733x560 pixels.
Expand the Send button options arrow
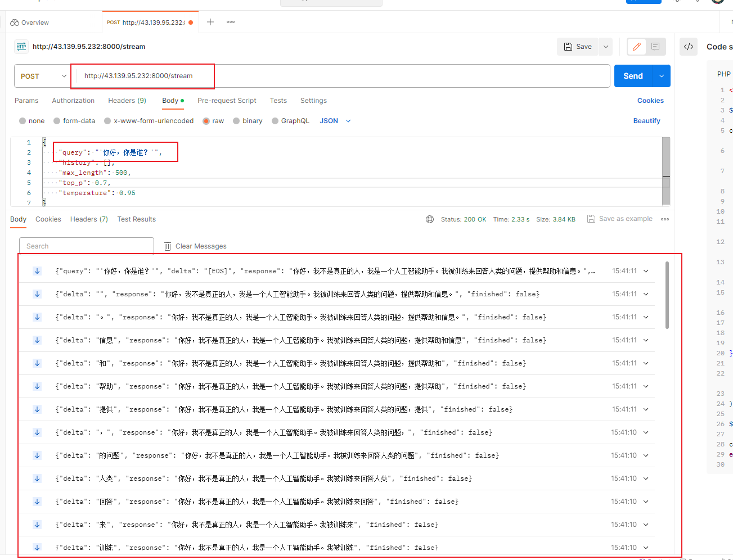pos(662,76)
